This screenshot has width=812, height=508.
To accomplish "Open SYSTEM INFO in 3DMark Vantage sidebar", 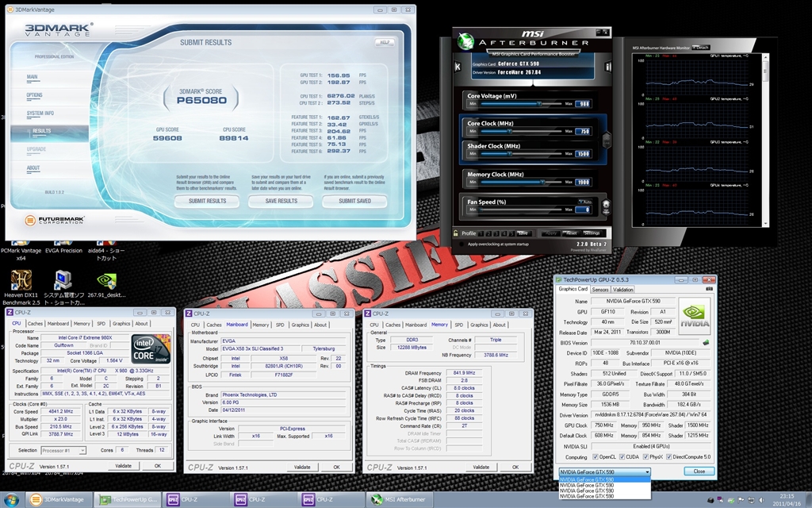I will [40, 113].
